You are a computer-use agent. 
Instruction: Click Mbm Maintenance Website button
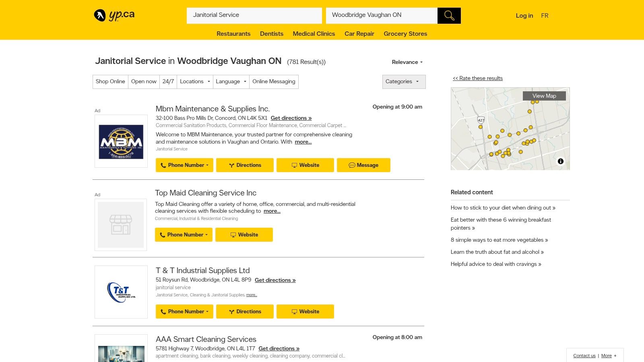pyautogui.click(x=305, y=165)
